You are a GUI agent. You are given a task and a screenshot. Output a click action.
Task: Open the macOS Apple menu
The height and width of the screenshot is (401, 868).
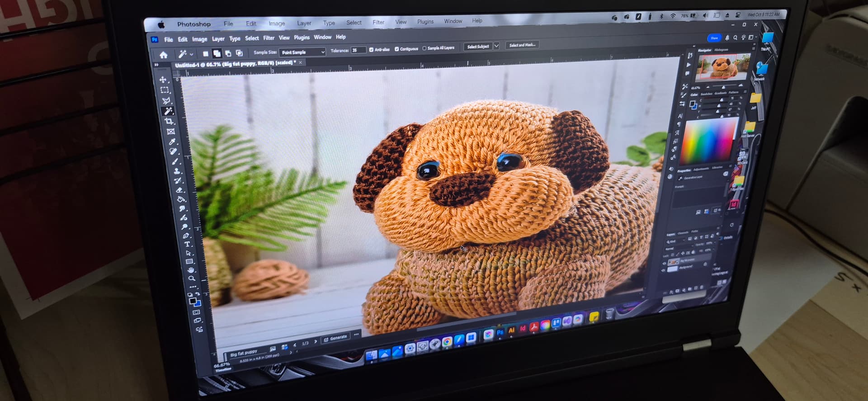[x=161, y=24]
